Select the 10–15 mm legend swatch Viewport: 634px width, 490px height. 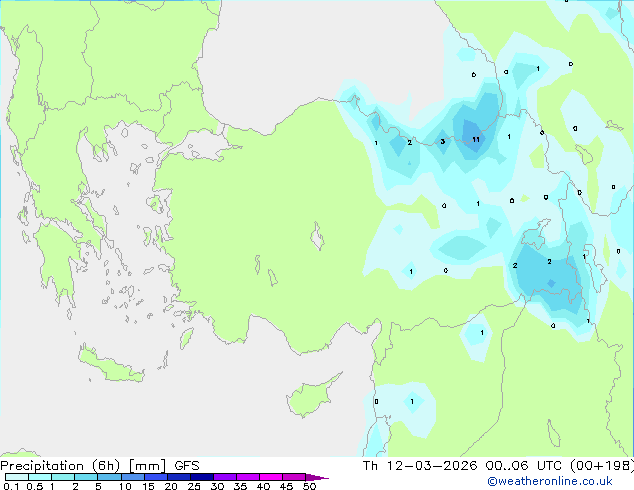tap(133, 477)
